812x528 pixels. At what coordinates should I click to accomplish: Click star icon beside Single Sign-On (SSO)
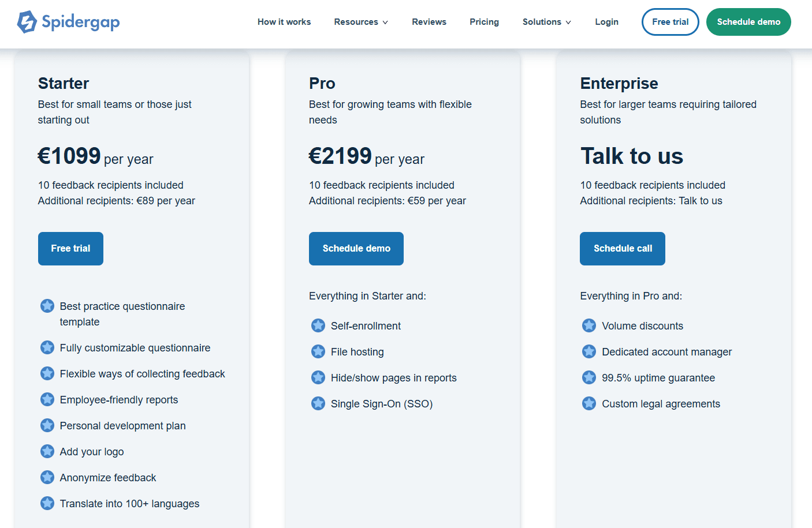point(318,403)
